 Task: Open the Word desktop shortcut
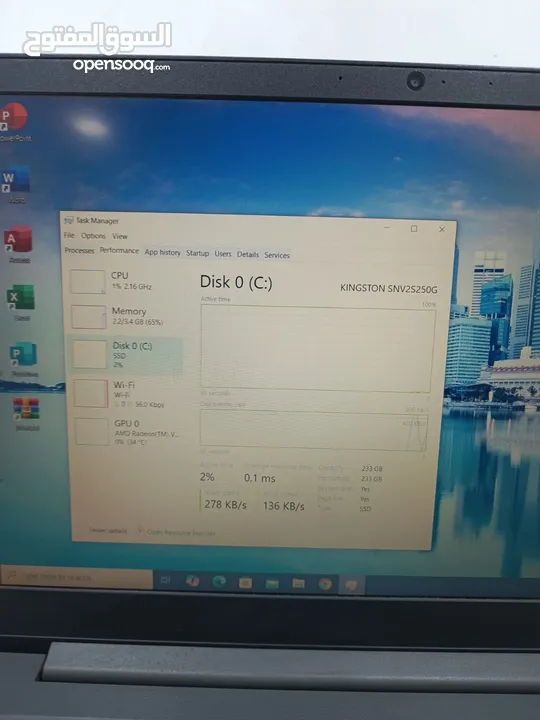point(16,185)
